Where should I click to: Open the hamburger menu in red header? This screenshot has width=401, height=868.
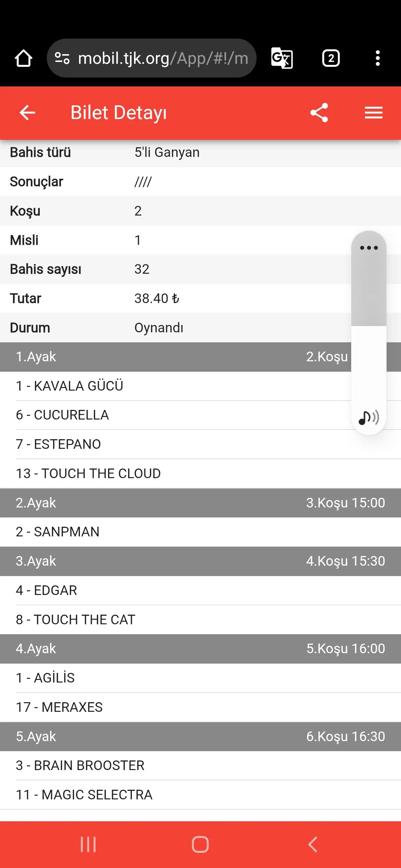[x=374, y=113]
